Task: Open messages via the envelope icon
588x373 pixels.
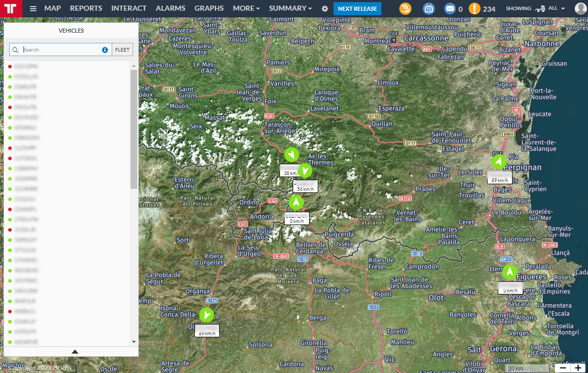Action: (451, 8)
